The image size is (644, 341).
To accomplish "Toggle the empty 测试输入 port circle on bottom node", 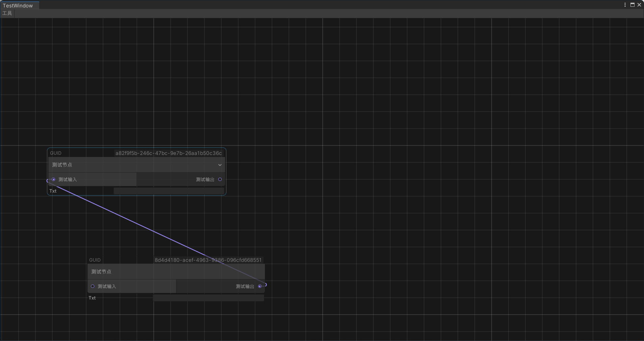I will pyautogui.click(x=92, y=286).
